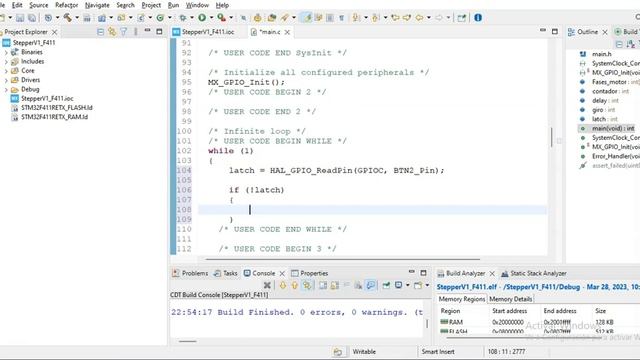Open the Source menu

38,5
